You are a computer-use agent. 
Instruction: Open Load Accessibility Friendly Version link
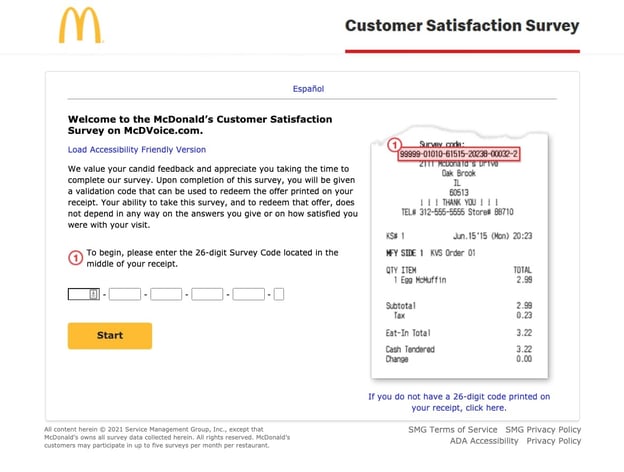click(x=137, y=150)
